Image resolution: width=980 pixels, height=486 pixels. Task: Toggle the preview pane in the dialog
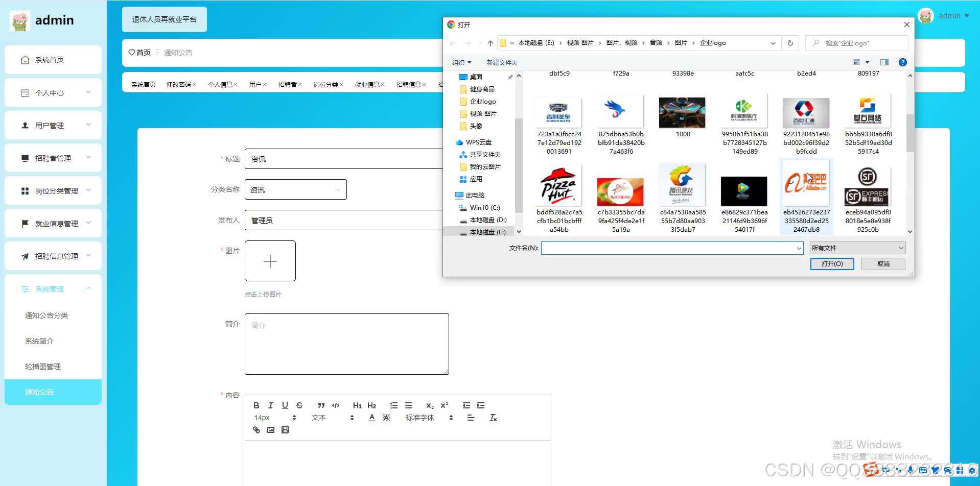coord(884,62)
